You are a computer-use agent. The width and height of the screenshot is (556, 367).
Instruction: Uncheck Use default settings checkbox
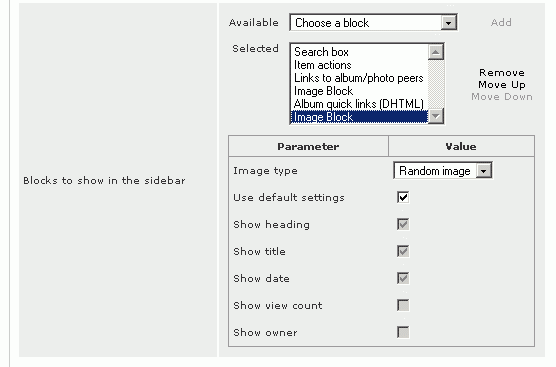(x=403, y=198)
